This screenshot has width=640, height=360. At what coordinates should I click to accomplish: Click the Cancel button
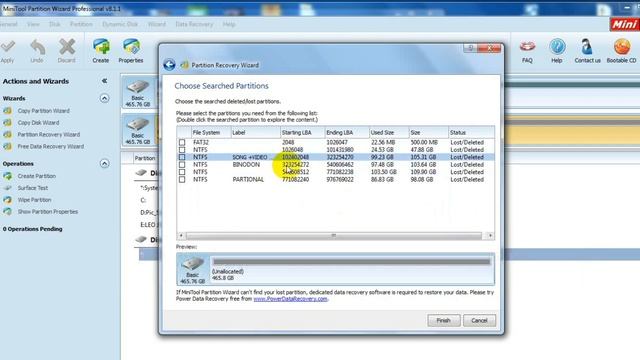point(479,320)
